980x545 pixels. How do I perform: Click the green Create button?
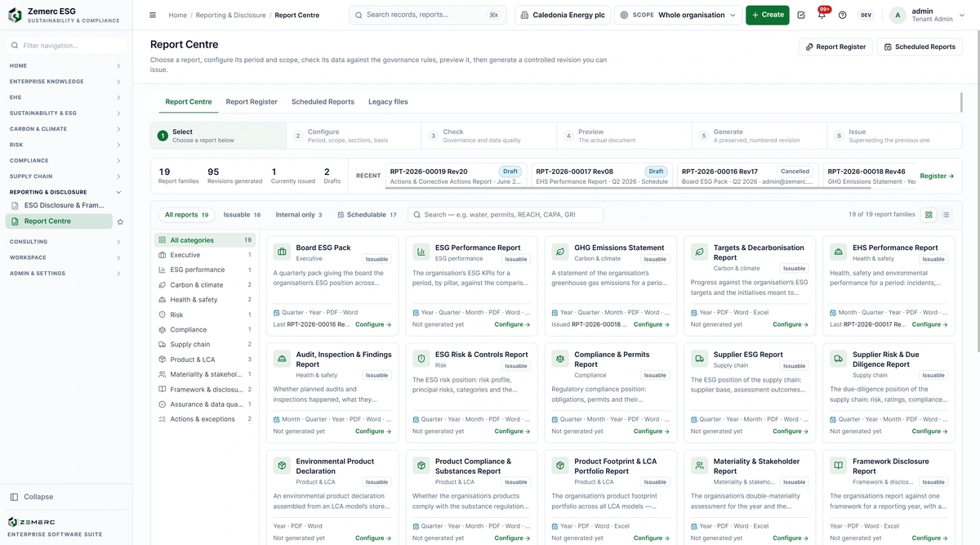768,15
